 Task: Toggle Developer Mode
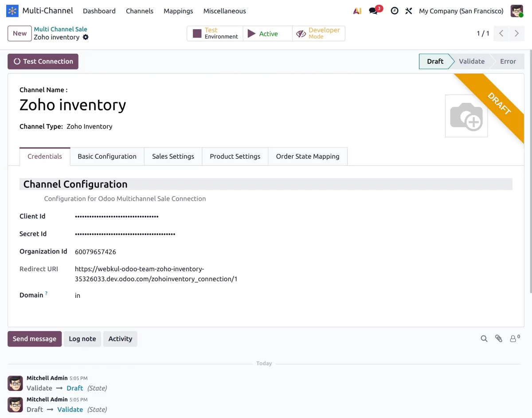318,34
